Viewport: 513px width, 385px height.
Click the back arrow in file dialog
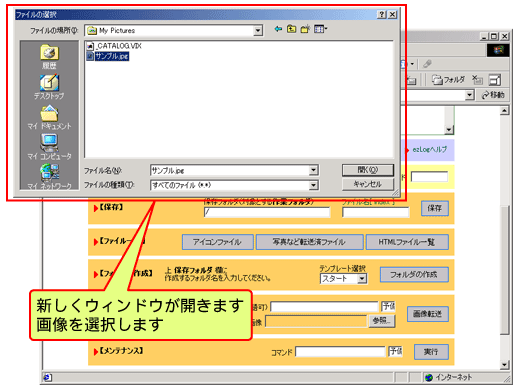[278, 29]
